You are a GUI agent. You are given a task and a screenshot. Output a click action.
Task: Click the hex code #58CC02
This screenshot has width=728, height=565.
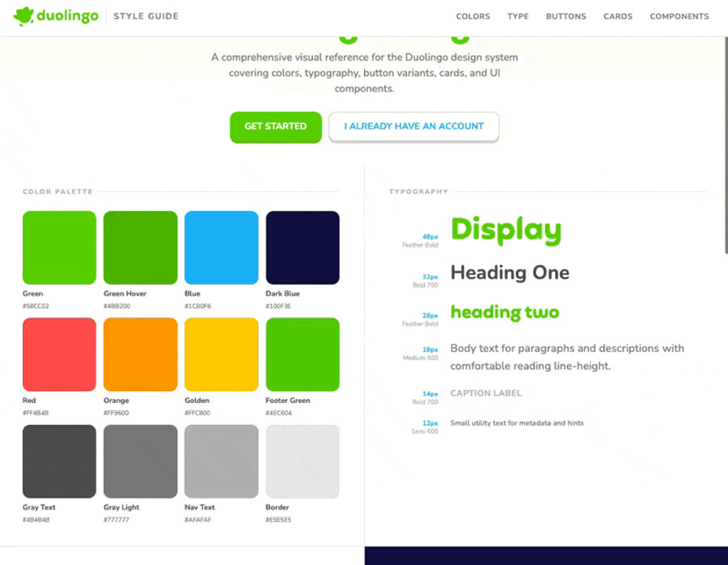[x=36, y=306]
